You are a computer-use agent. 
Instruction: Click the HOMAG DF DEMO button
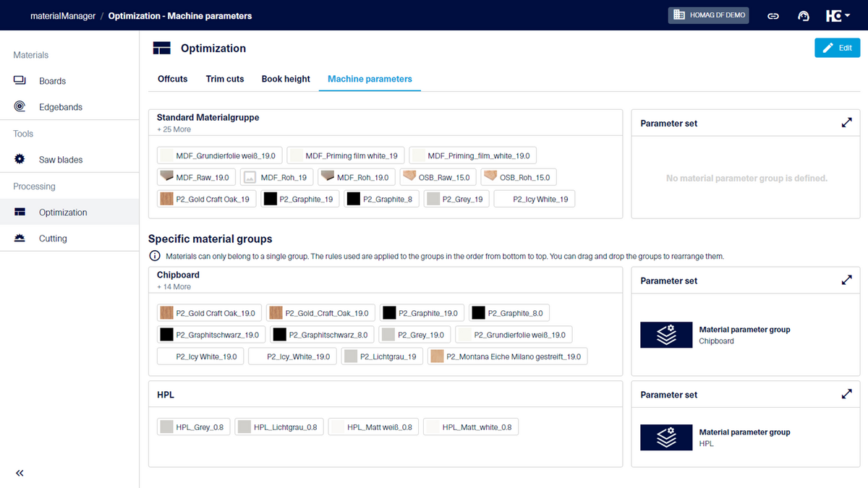[708, 15]
